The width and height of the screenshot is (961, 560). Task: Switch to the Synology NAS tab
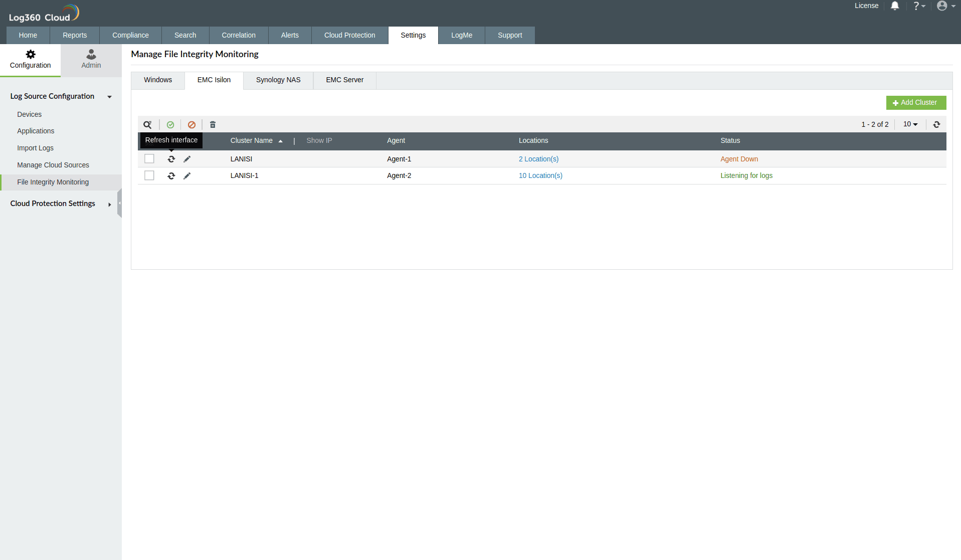[x=278, y=80]
